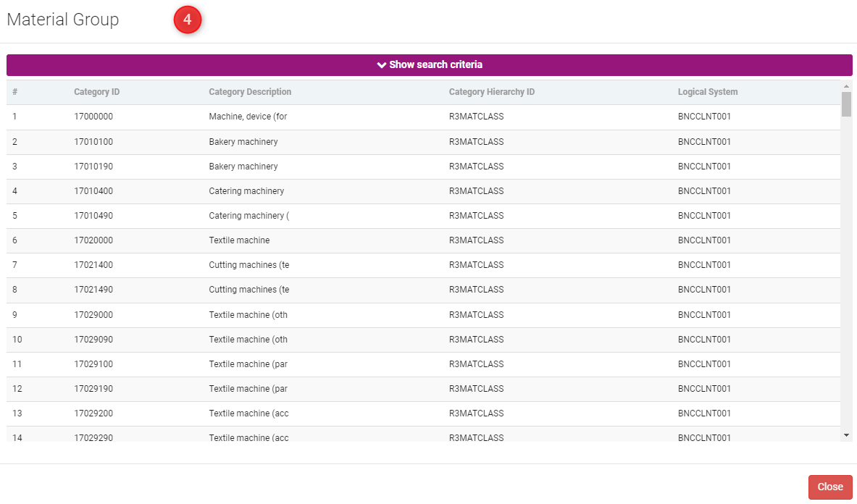Choose category 17010400 Catering machinery
857x504 pixels.
pos(93,191)
